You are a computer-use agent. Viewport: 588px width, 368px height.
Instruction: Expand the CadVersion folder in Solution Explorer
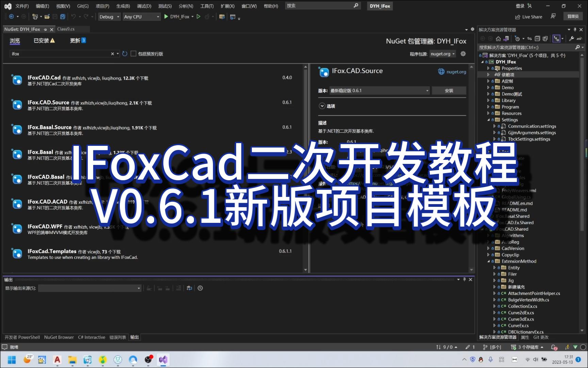tap(488, 248)
